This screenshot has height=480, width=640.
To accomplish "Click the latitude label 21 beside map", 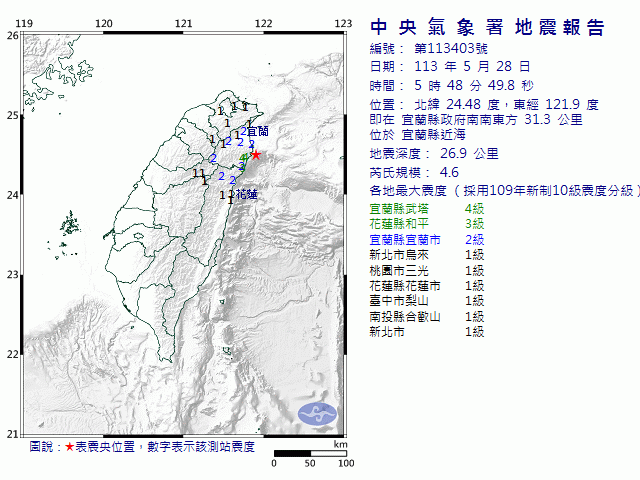I will pos(13,434).
